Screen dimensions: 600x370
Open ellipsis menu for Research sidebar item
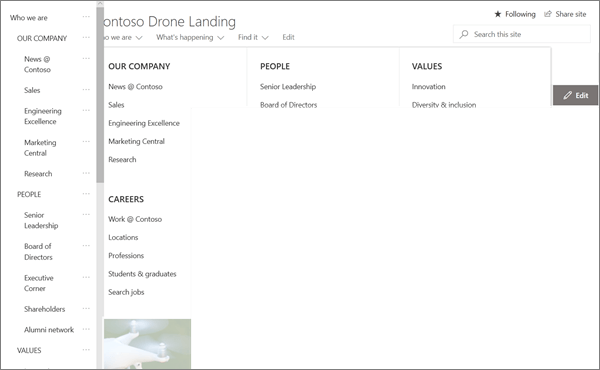click(x=86, y=173)
